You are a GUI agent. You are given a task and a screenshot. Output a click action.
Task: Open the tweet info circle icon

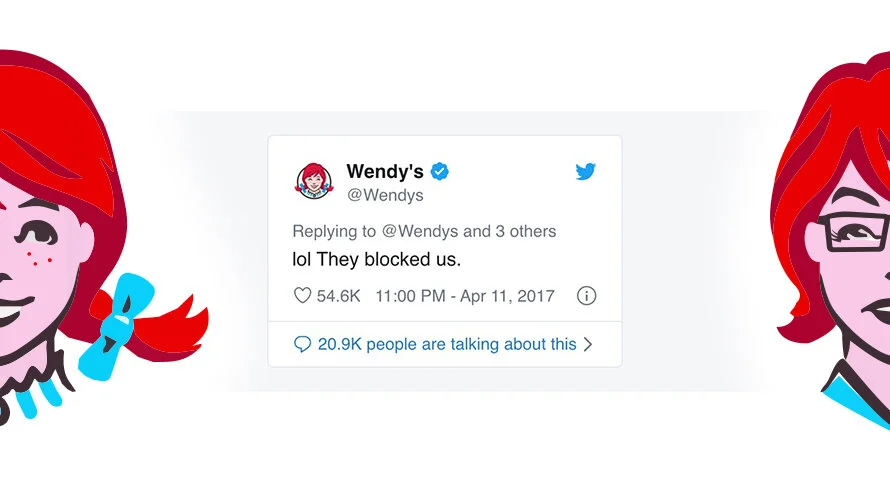point(586,296)
